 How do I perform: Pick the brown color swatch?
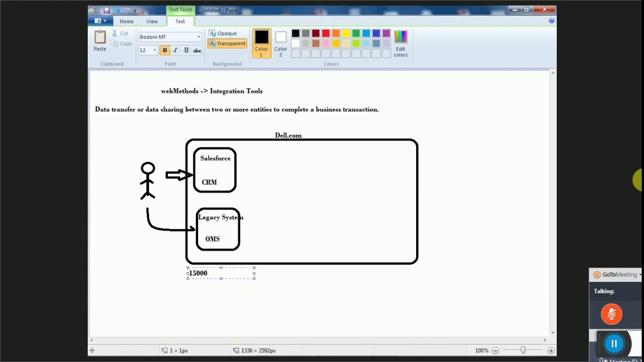pyautogui.click(x=316, y=44)
